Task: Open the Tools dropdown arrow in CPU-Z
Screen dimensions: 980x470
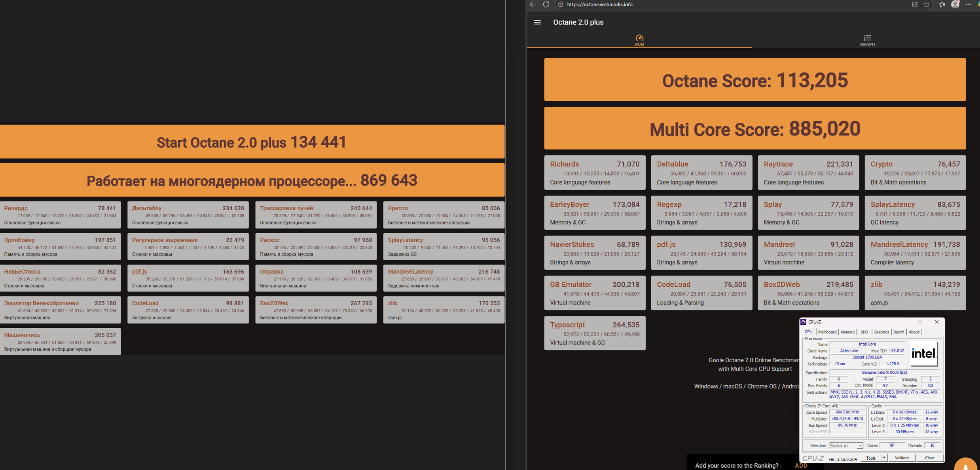Action: pos(884,458)
